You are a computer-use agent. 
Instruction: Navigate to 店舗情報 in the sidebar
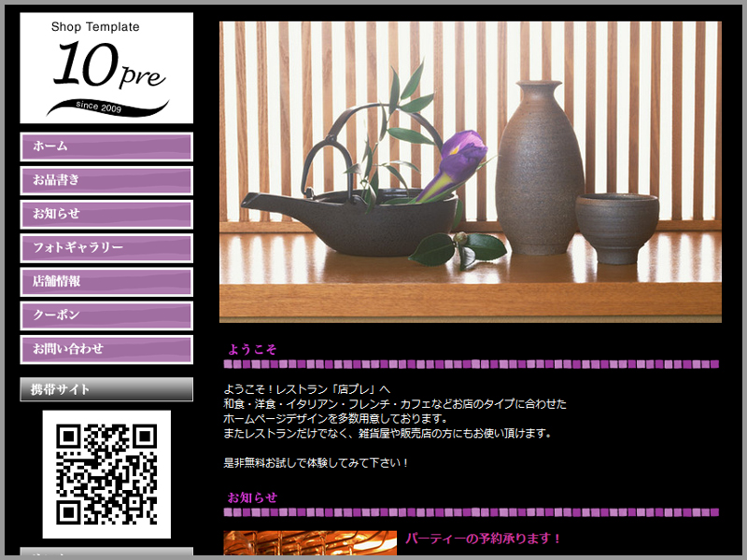[x=106, y=281]
